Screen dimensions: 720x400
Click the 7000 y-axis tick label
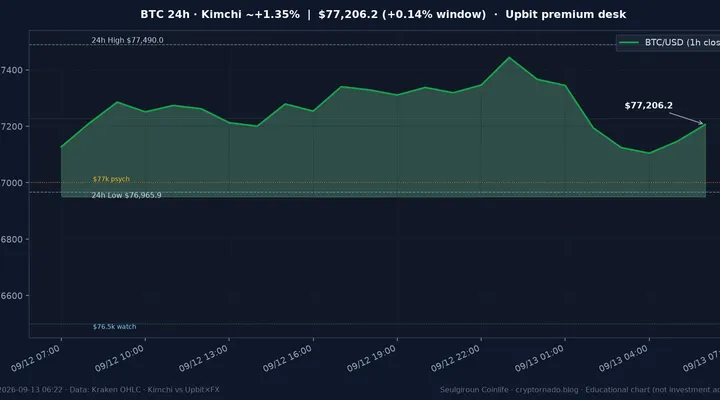11,183
